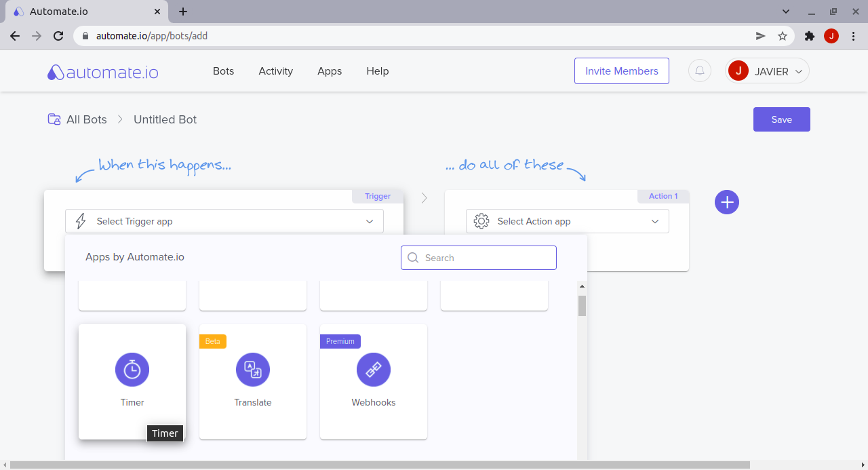The width and height of the screenshot is (868, 470).
Task: Click the gear icon in Action app selector
Action: click(x=481, y=221)
